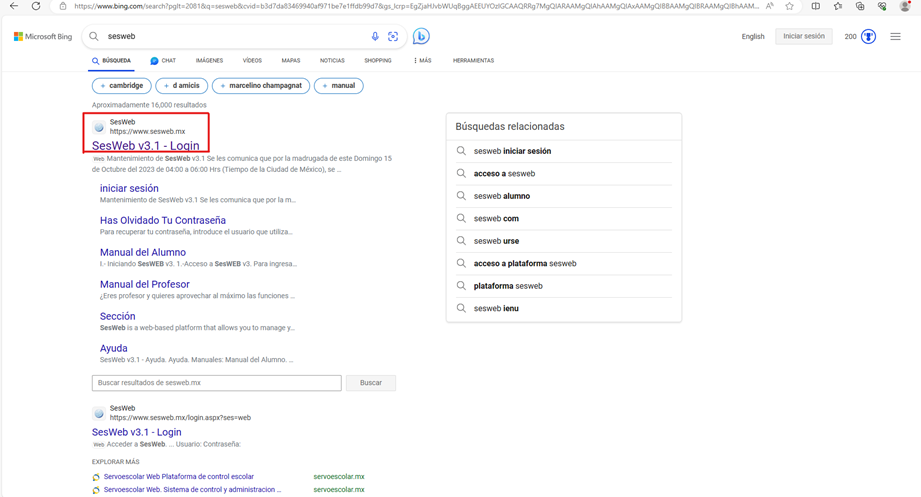The image size is (921, 497).
Task: Open 'Servoescolar Web Plataforma de control escolar'
Action: pyautogui.click(x=179, y=476)
